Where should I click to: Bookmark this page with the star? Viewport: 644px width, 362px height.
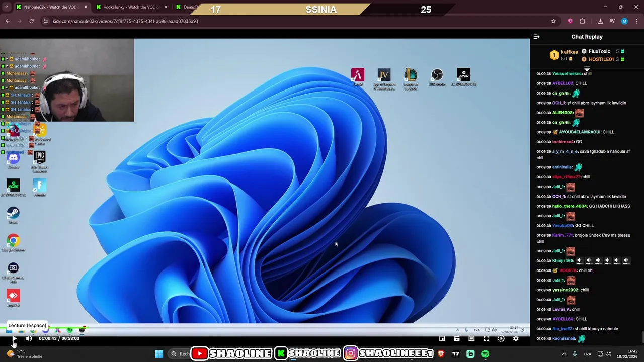pyautogui.click(x=553, y=21)
